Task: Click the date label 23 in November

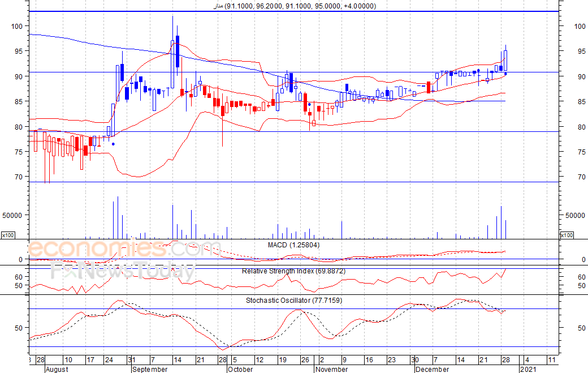Action: pyautogui.click(x=391, y=360)
